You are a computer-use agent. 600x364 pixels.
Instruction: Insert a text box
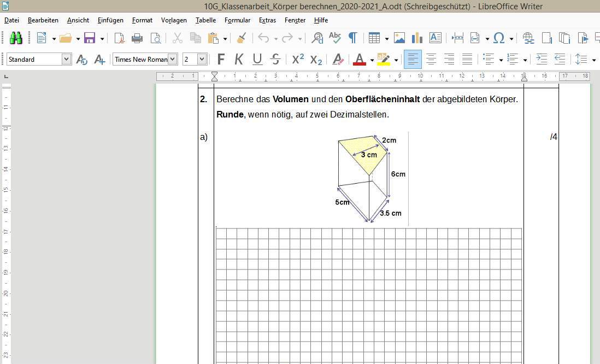436,38
